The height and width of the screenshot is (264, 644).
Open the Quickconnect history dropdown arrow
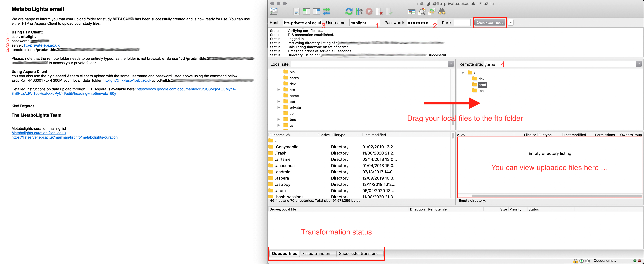click(x=511, y=23)
